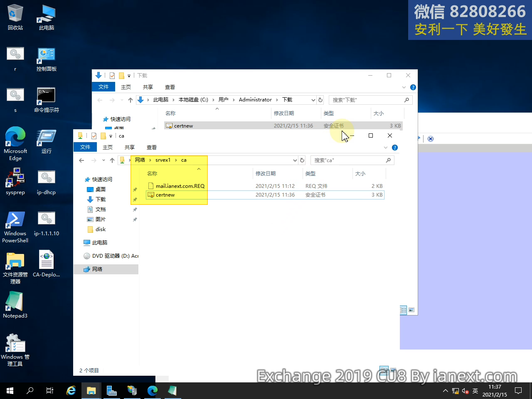Select 图片 in navigation pane
532x399 pixels.
click(x=101, y=219)
